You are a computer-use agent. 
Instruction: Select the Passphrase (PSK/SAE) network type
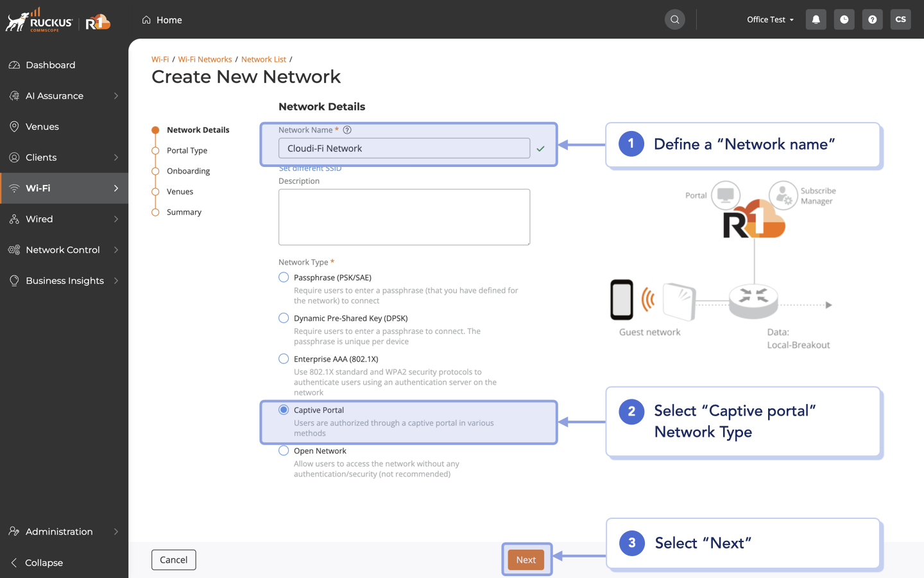click(x=284, y=277)
